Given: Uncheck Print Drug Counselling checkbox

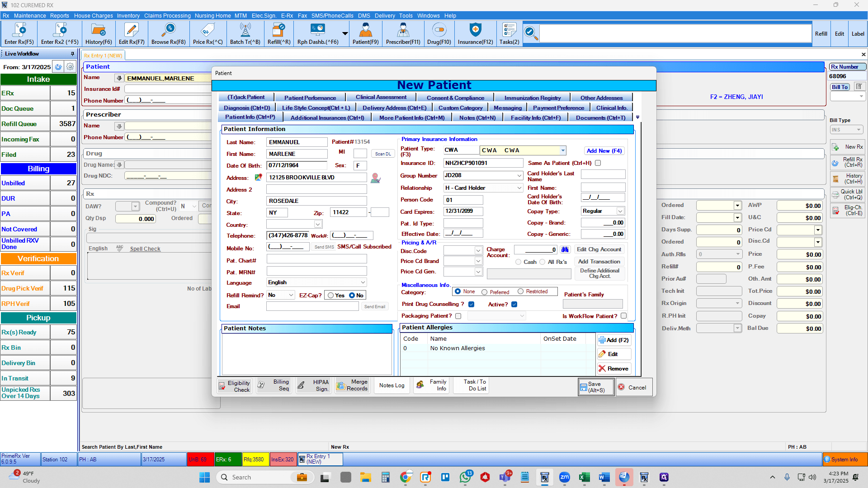Looking at the screenshot, I should coord(472,305).
